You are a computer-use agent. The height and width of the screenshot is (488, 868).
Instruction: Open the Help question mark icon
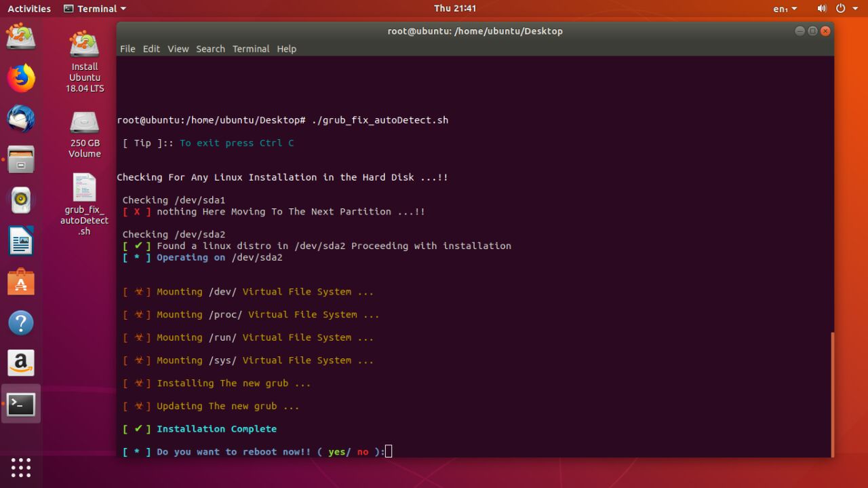click(21, 323)
